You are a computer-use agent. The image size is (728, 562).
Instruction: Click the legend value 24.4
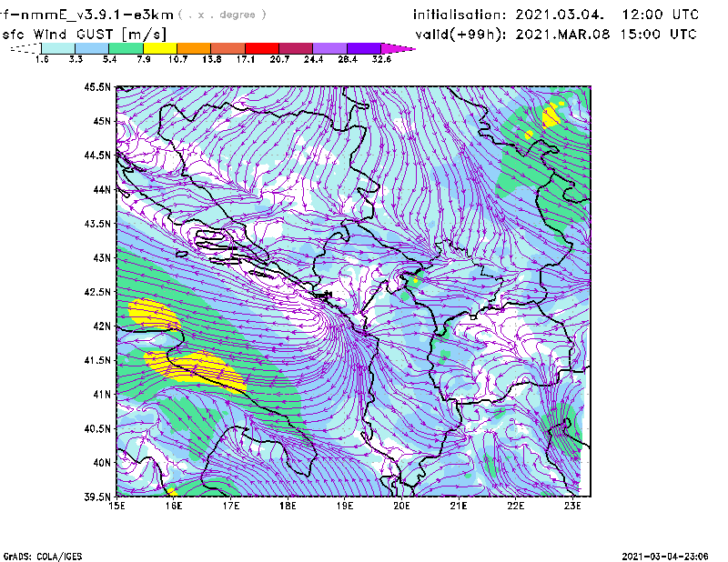[313, 59]
